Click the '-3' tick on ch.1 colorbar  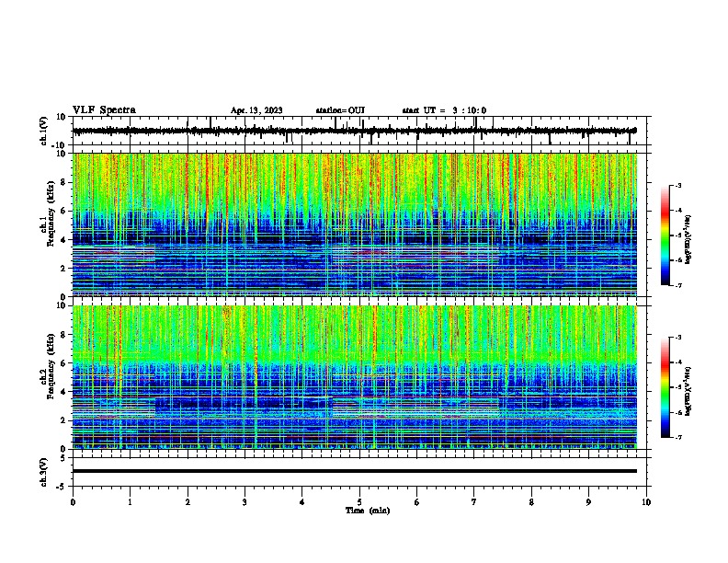click(x=678, y=186)
